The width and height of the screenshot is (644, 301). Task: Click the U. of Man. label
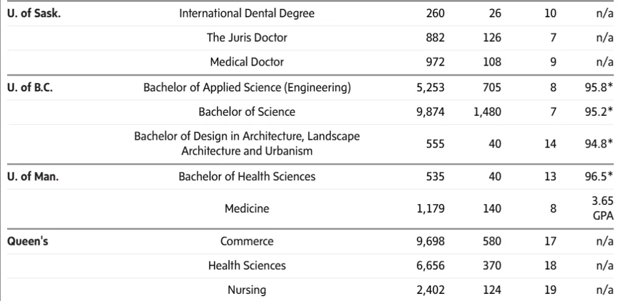pos(33,177)
